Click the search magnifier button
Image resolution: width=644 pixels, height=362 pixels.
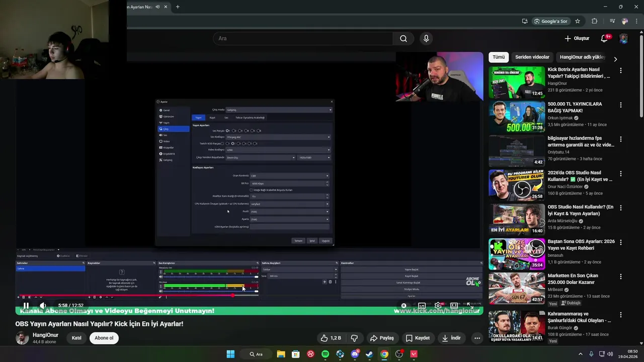pos(404,38)
